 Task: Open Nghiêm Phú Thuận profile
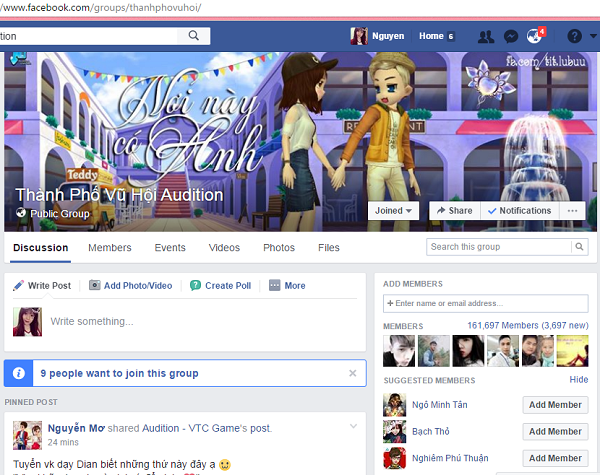(450, 458)
